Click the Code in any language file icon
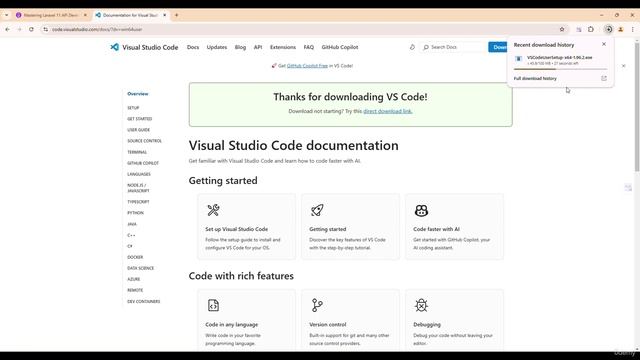The image size is (640, 360). 213,305
